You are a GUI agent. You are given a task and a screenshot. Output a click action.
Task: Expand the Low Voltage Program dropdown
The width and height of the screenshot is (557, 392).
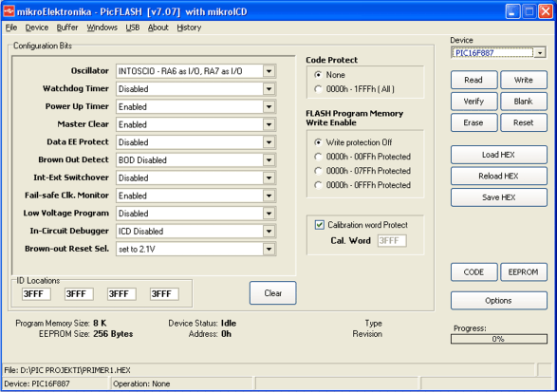pyautogui.click(x=269, y=214)
